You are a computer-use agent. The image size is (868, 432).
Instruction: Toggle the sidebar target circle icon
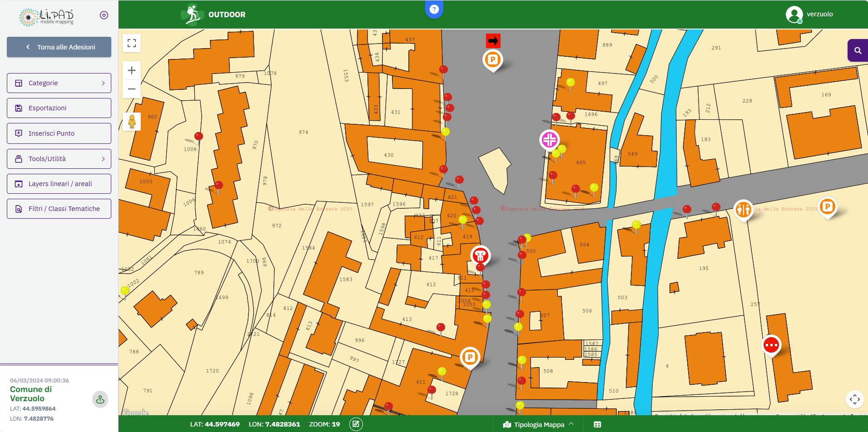(104, 15)
